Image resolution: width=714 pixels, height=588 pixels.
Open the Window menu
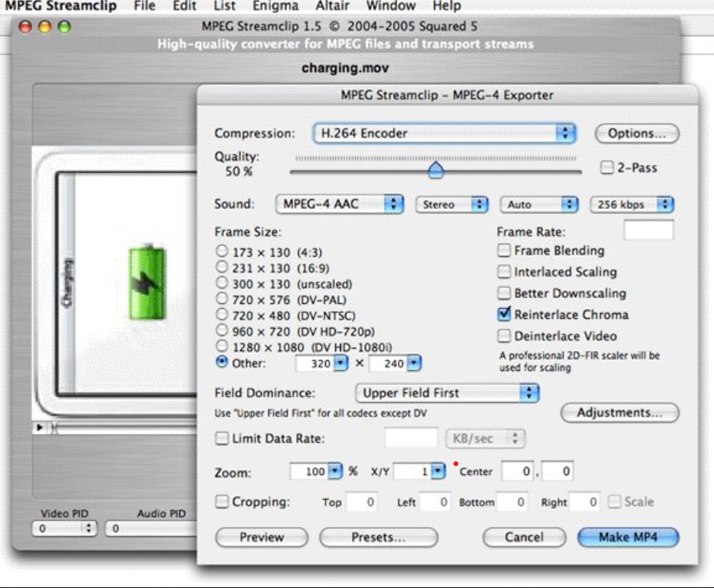[390, 6]
